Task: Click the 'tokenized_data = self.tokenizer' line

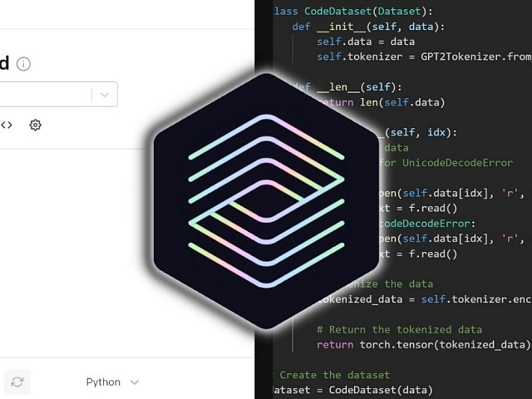Action: (x=424, y=299)
